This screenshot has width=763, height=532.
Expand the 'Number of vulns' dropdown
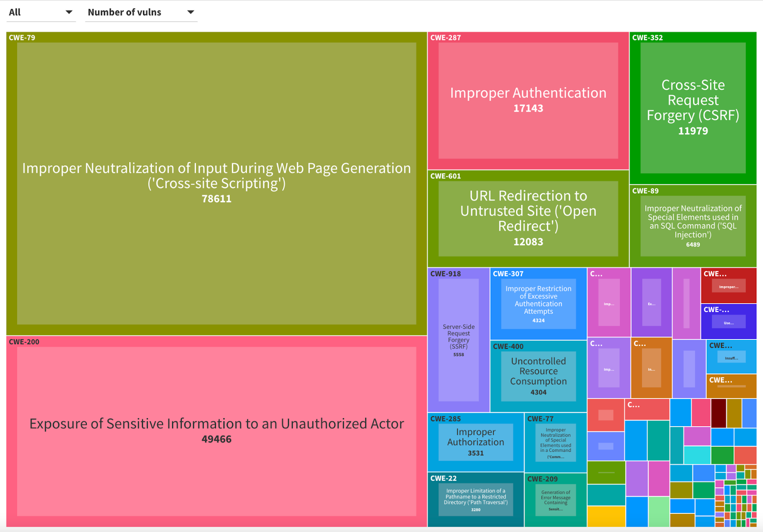tap(141, 12)
